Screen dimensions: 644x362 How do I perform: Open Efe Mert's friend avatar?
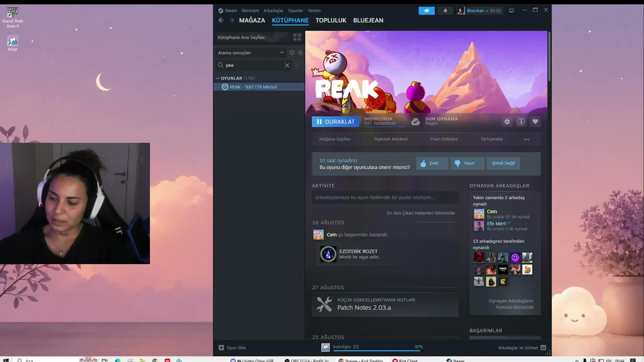pos(478,226)
